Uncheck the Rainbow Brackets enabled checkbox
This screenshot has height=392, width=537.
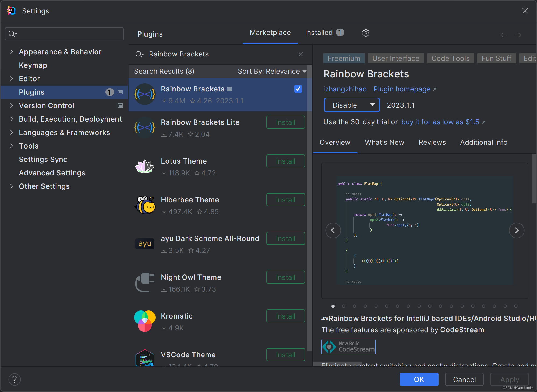click(x=298, y=89)
